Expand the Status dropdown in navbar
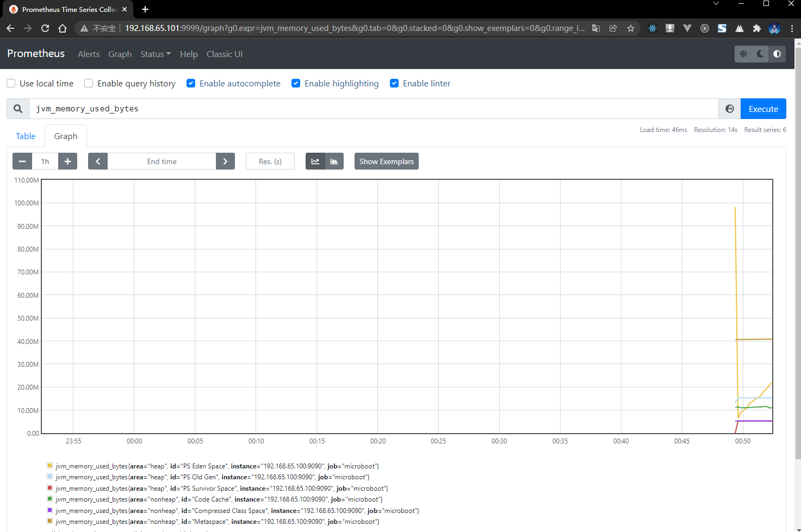Viewport: 801px width, 532px height. pos(156,54)
